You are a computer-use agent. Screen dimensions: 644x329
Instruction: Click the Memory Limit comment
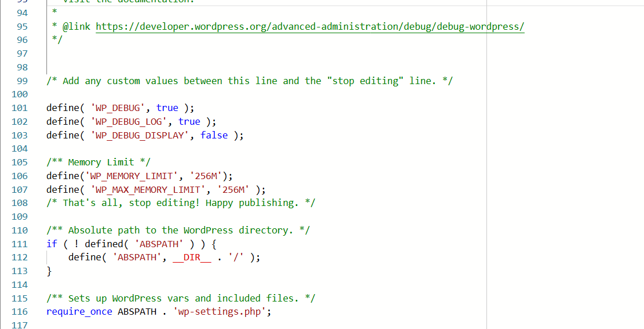click(98, 162)
